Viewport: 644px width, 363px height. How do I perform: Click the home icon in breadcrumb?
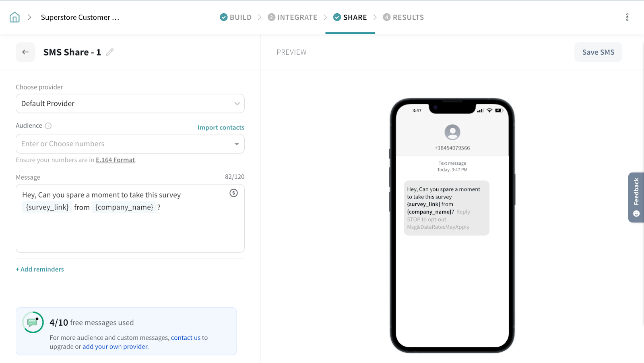(14, 17)
